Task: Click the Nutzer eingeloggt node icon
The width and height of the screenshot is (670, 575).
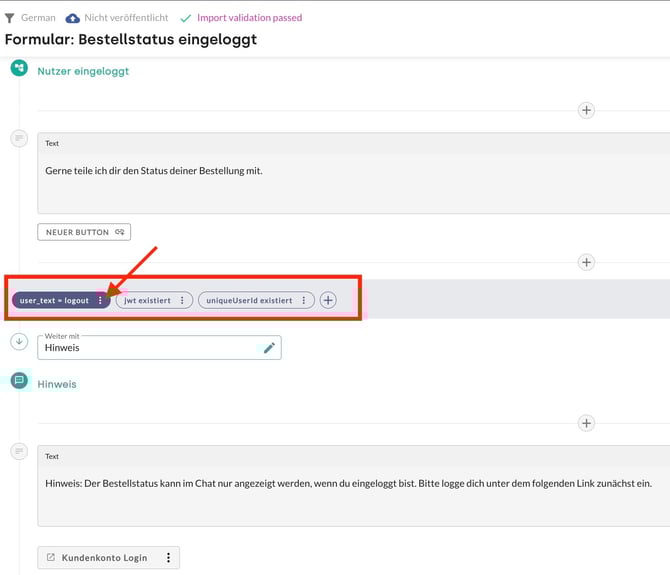Action: pos(19,69)
